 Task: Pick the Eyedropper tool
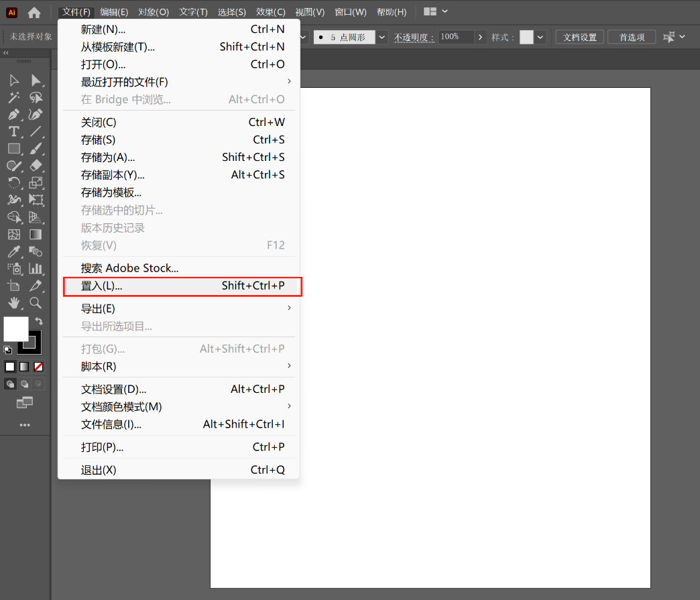[x=14, y=252]
